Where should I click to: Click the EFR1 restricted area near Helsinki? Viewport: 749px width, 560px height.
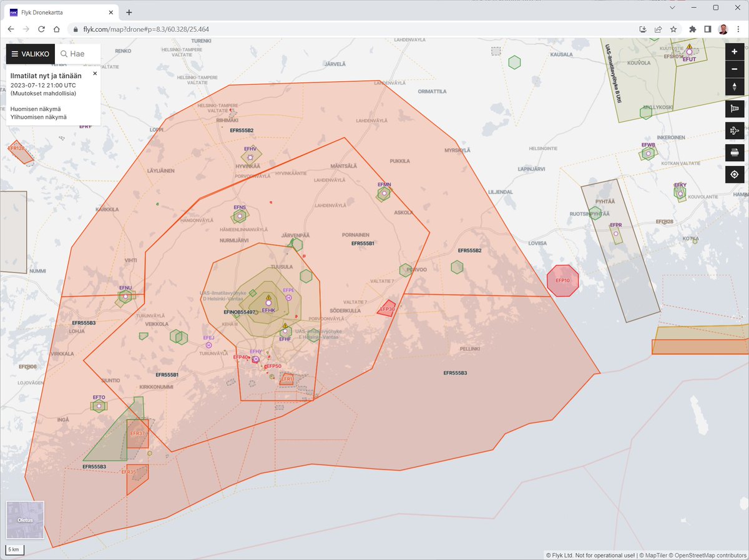287,379
